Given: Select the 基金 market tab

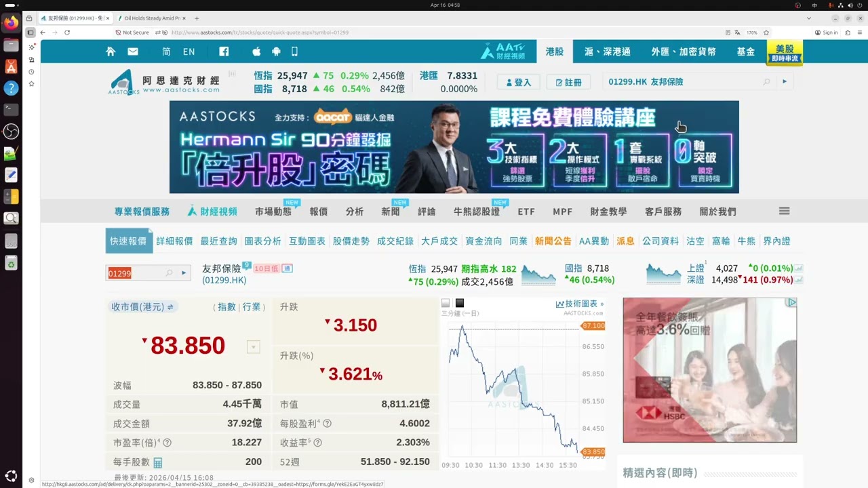Looking at the screenshot, I should click(x=746, y=52).
